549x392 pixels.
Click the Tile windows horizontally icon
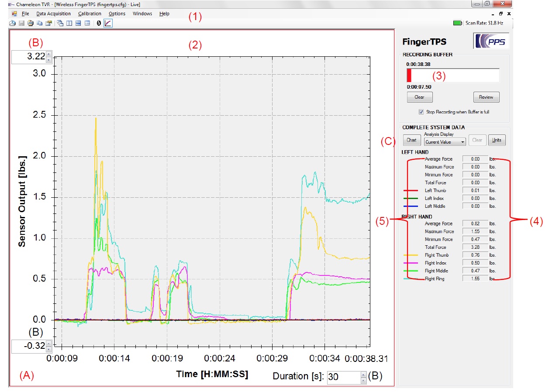[x=78, y=23]
